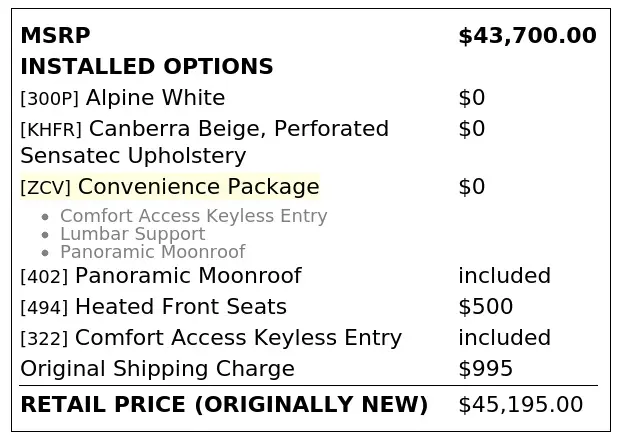Select the MSRP label

click(x=56, y=35)
